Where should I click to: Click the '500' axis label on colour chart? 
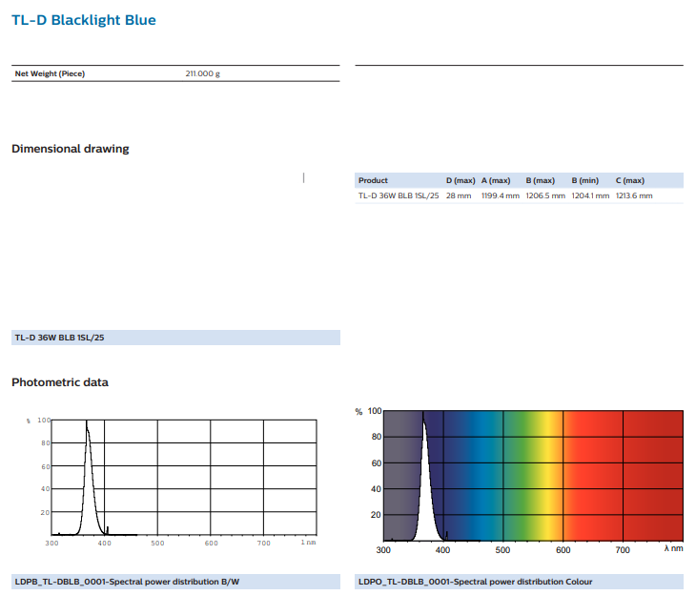[x=502, y=550]
